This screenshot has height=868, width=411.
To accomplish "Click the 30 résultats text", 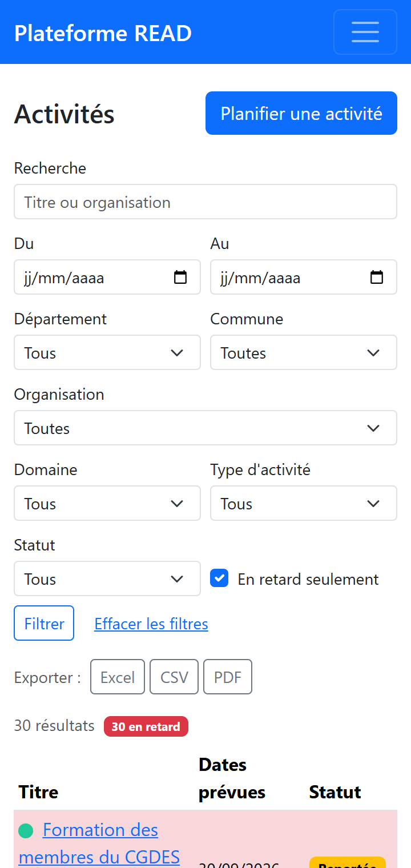I will (x=54, y=726).
